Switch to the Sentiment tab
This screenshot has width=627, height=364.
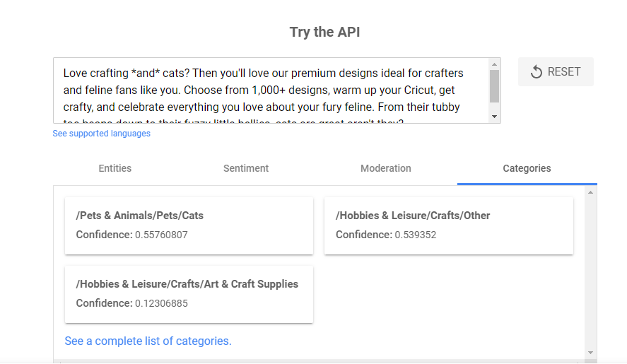246,168
